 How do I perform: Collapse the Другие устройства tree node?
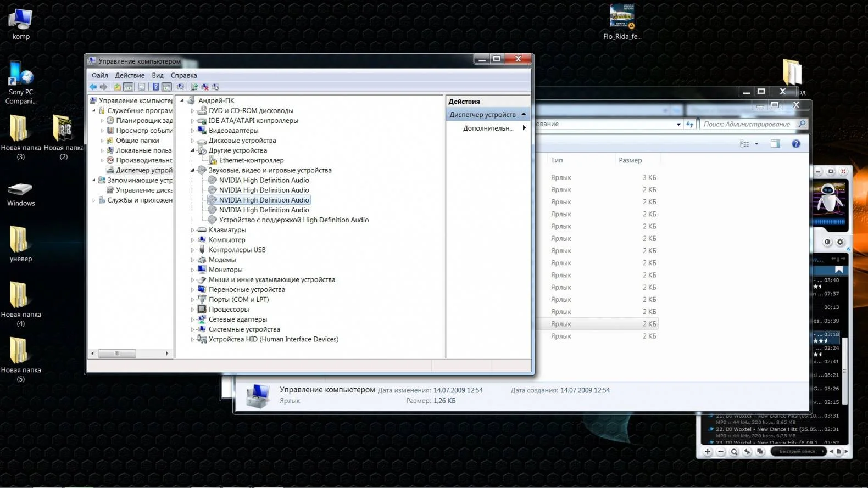pyautogui.click(x=192, y=150)
